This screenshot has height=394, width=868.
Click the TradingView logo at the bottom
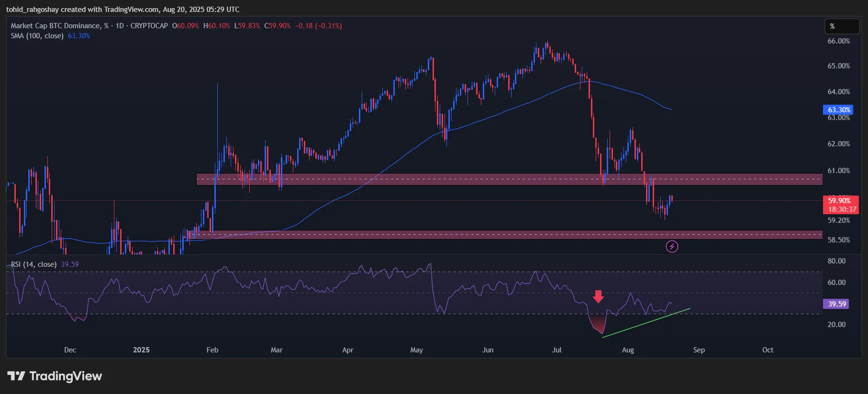(55, 376)
